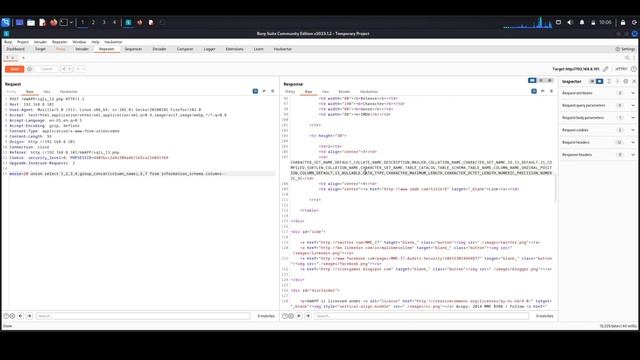Screen dimensions: 640x360
Task: Go to next request in history
Action: pos(78,69)
